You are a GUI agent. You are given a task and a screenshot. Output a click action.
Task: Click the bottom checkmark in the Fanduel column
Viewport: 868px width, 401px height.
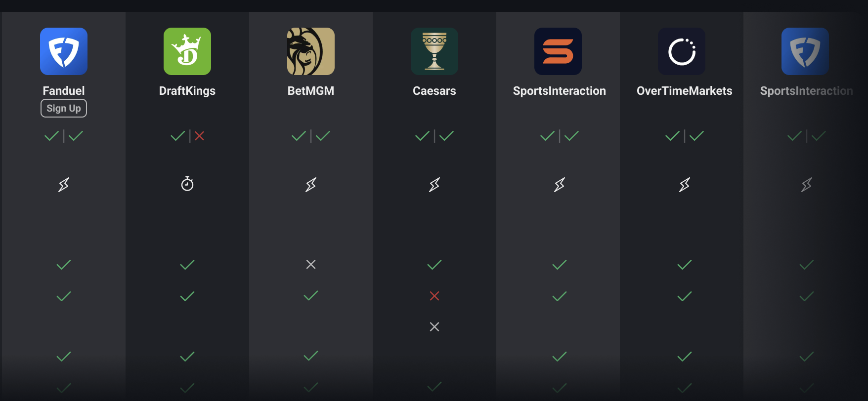pyautogui.click(x=63, y=388)
